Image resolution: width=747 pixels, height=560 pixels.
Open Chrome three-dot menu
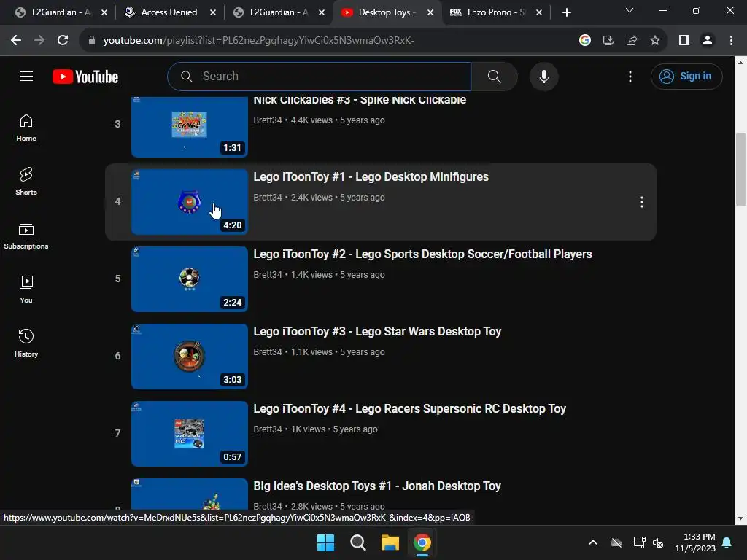pos(731,41)
